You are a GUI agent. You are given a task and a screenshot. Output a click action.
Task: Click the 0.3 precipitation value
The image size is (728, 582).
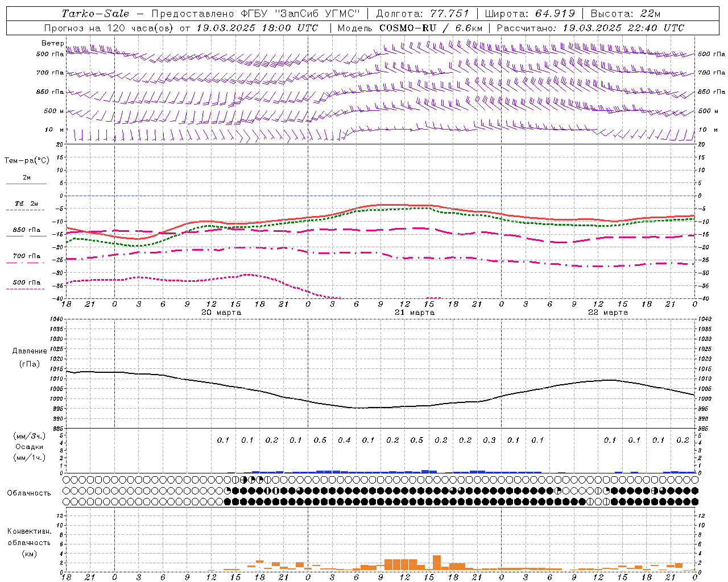pos(489,440)
